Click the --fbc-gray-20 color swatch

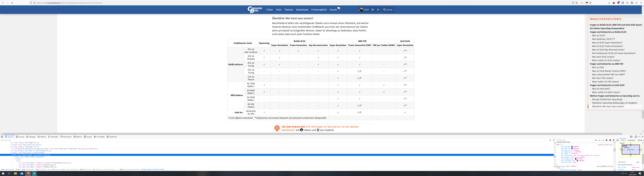click(572, 150)
